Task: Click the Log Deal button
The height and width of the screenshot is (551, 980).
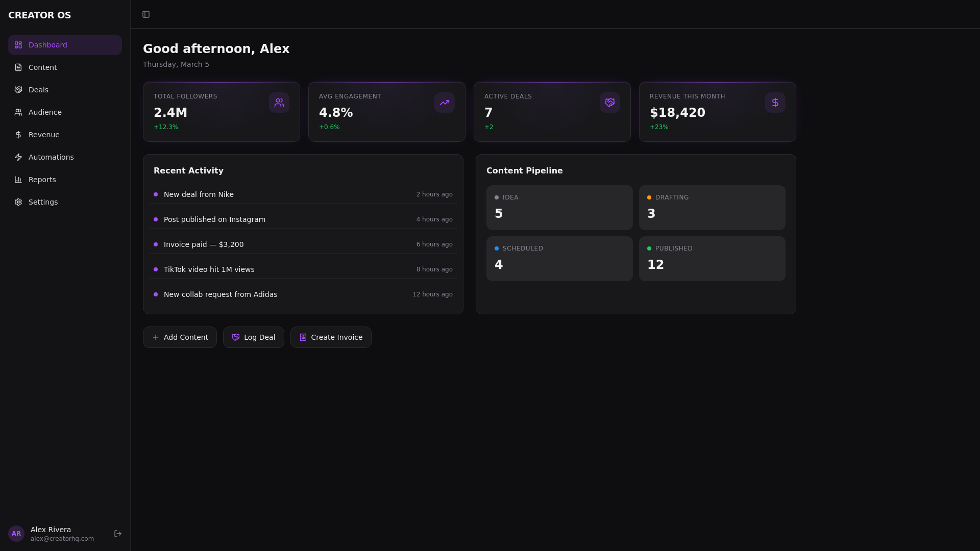Action: tap(254, 337)
